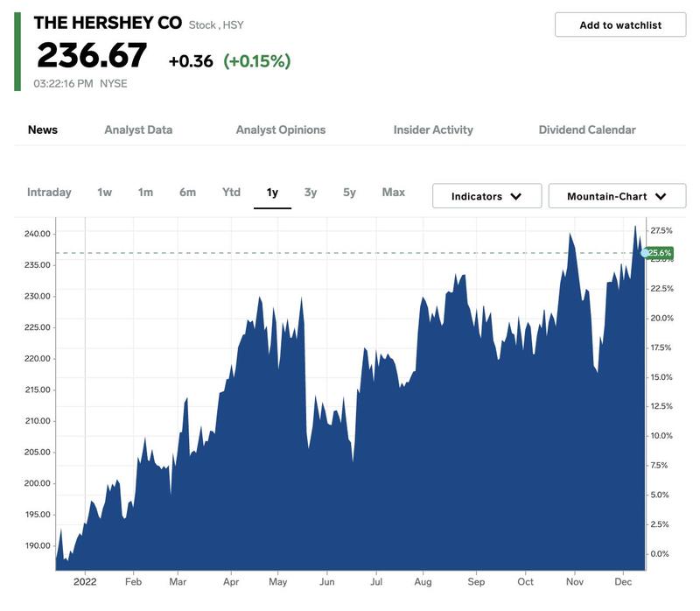View the Dividend Calendar tab

click(x=587, y=130)
